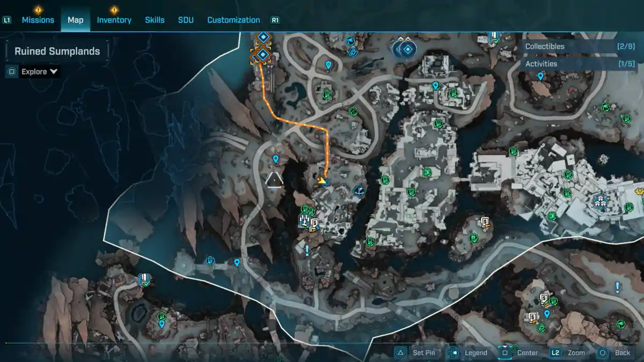Select the Skills tab
This screenshot has width=644, height=362.
[155, 20]
